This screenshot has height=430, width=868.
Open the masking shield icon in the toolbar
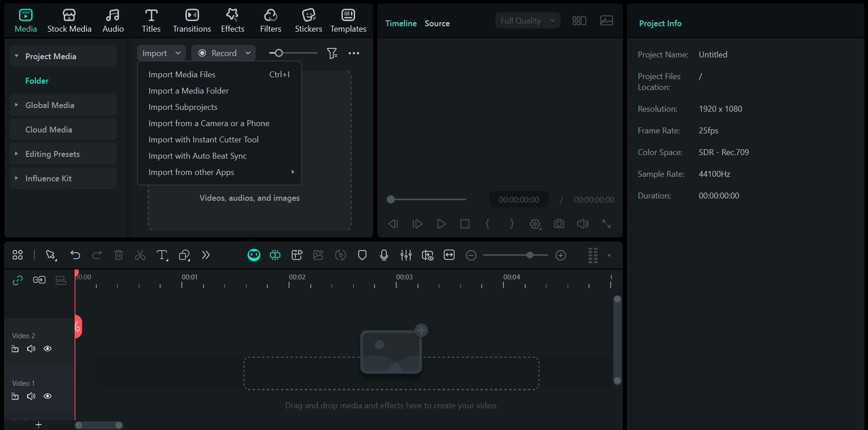pyautogui.click(x=362, y=255)
